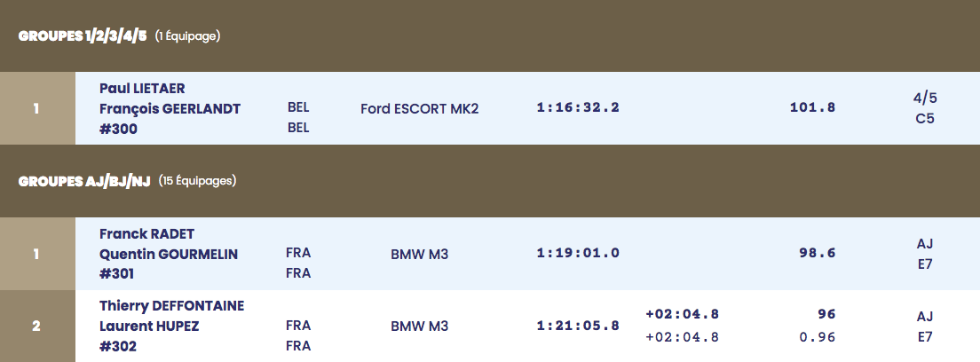Click car number #300
This screenshot has height=362, width=980.
tap(119, 129)
